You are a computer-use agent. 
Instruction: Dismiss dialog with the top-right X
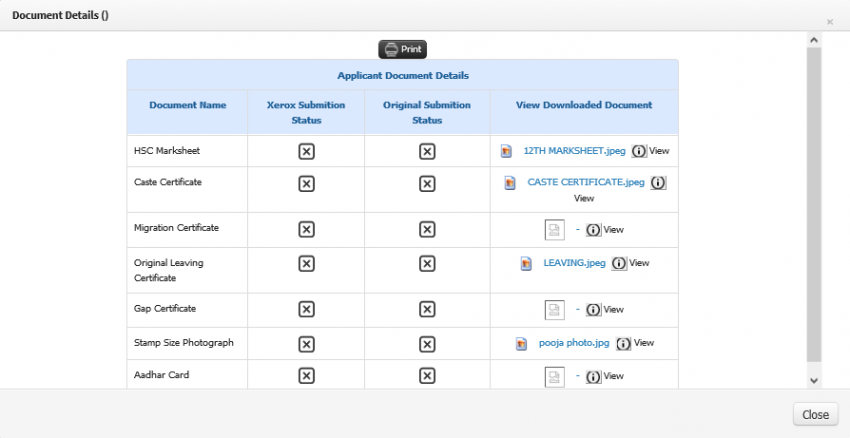pos(829,22)
